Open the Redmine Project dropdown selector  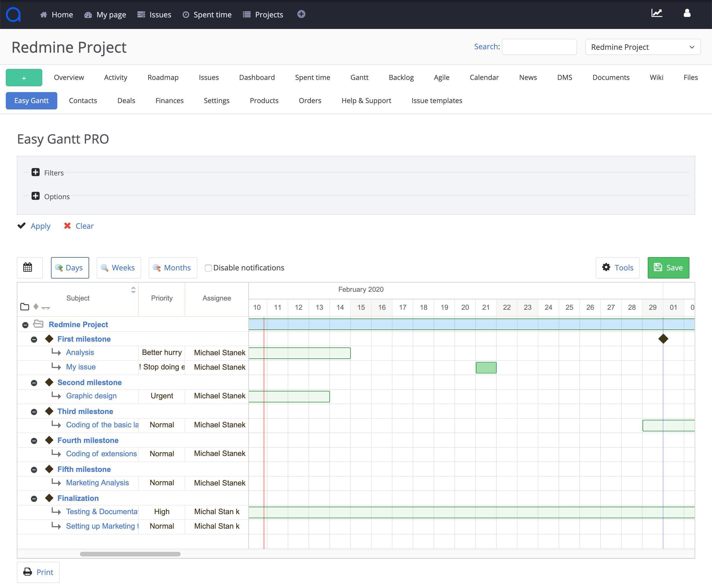tap(643, 47)
